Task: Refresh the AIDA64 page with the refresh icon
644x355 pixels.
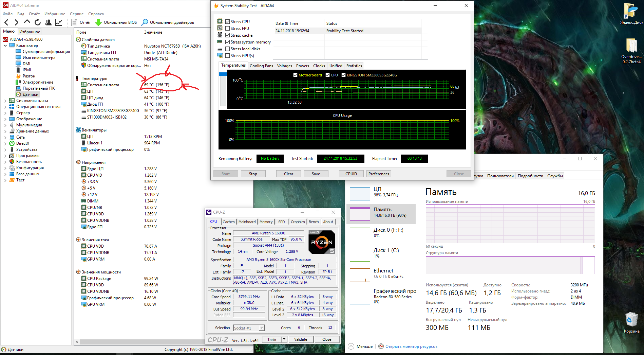Action: 38,22
